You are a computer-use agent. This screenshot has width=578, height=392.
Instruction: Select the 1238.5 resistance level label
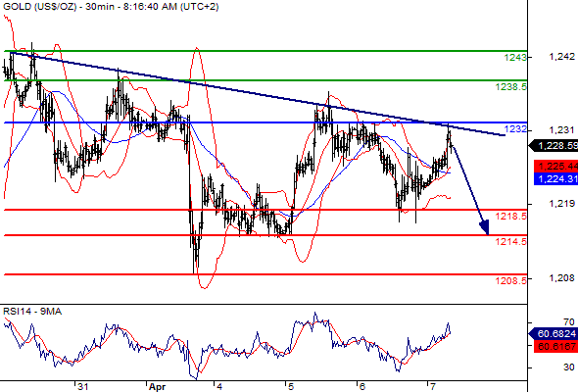(511, 86)
